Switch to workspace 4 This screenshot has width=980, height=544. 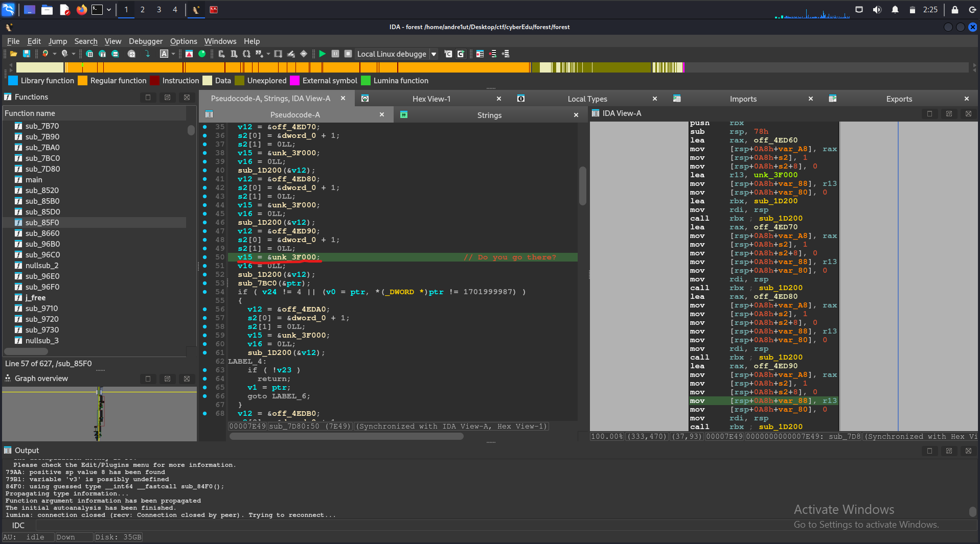[x=175, y=9]
